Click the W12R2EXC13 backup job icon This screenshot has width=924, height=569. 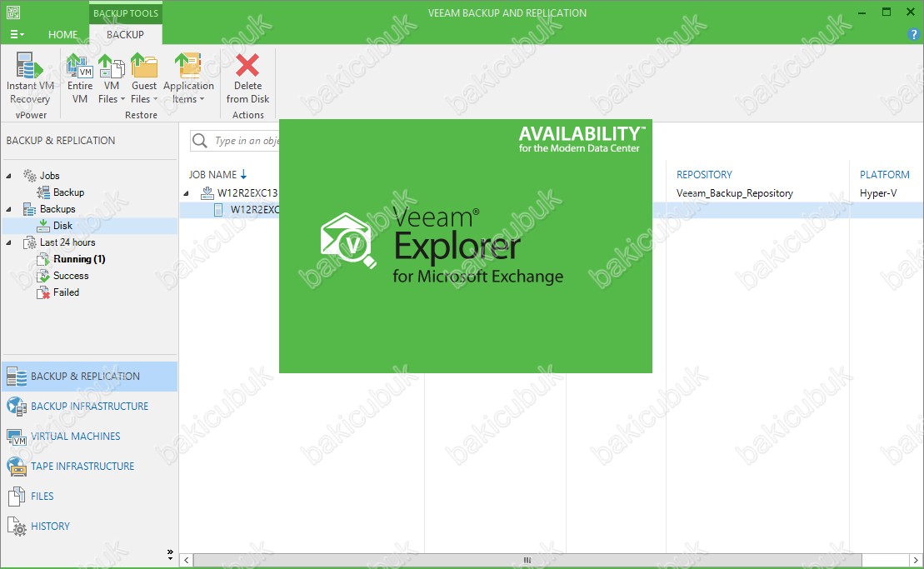207,192
